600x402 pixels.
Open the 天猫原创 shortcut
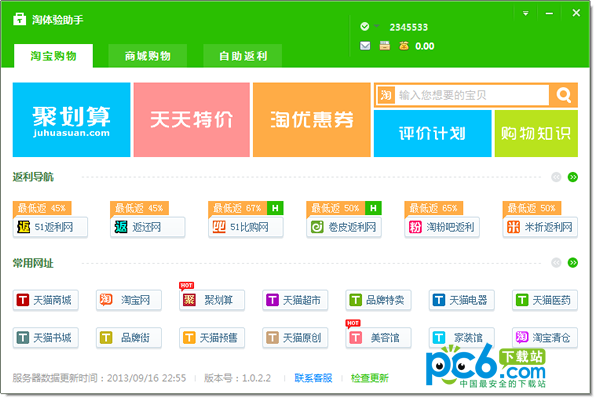[295, 338]
